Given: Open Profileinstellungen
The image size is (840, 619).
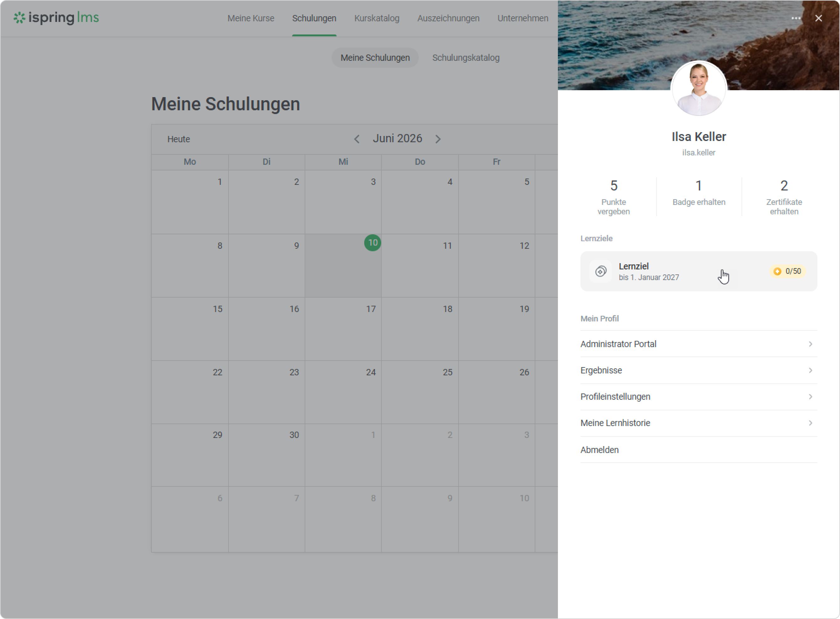Looking at the screenshot, I should (699, 397).
